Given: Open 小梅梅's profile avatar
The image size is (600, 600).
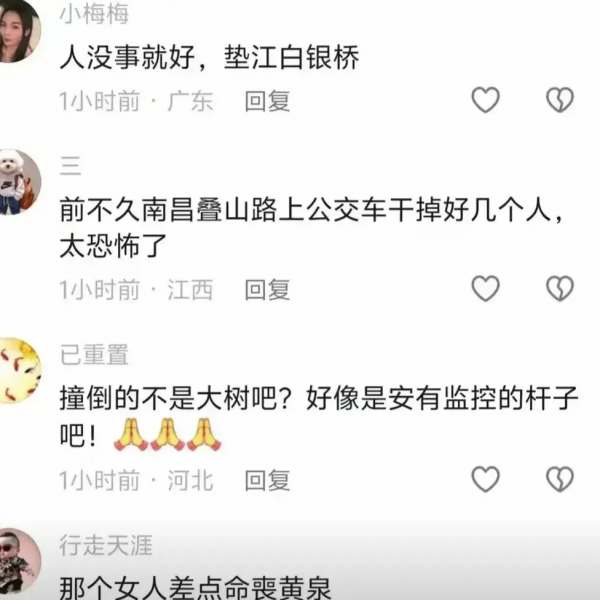Looking at the screenshot, I should click(18, 29).
